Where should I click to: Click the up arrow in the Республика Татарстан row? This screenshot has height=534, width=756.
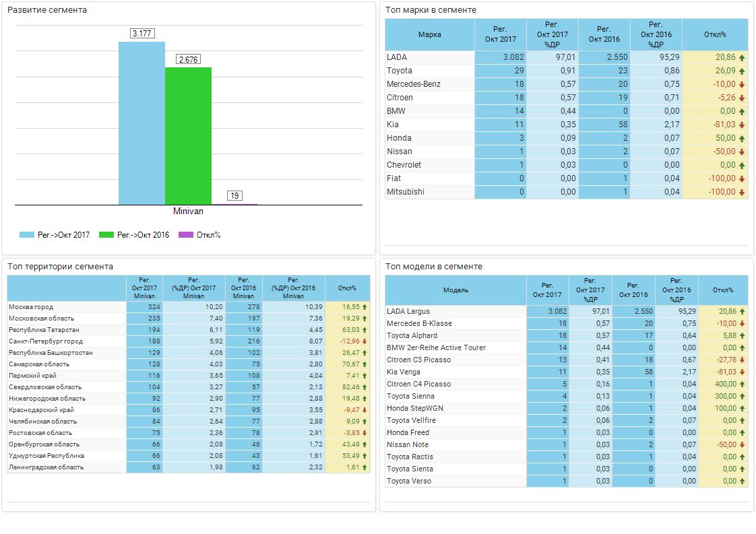365,330
